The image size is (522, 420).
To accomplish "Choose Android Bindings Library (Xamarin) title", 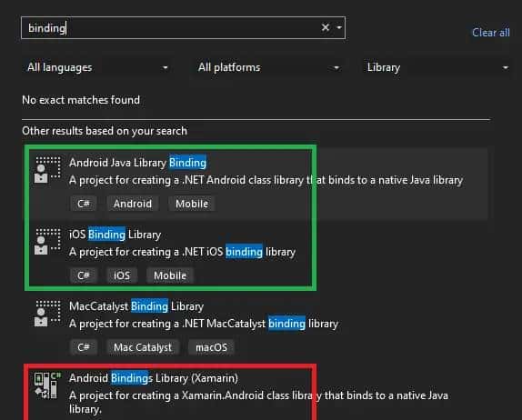I will coord(154,378).
